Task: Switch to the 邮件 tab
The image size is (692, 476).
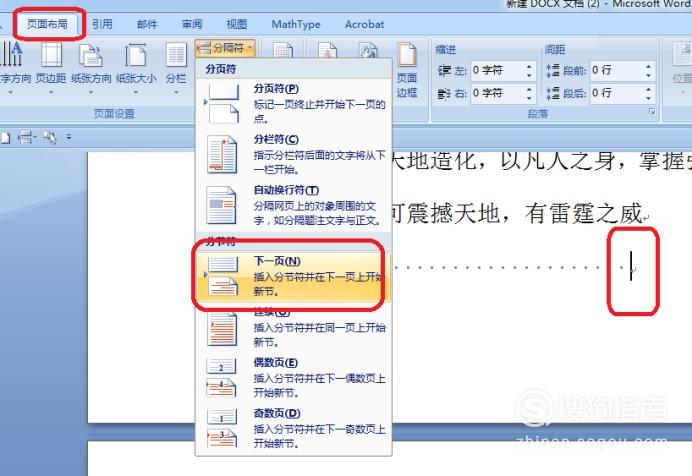Action: coord(147,24)
